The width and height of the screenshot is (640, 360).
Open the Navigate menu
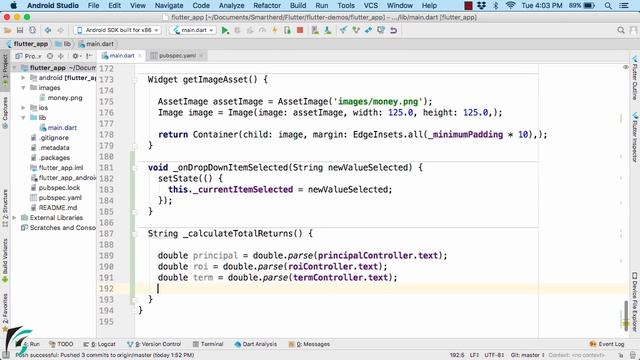click(169, 6)
